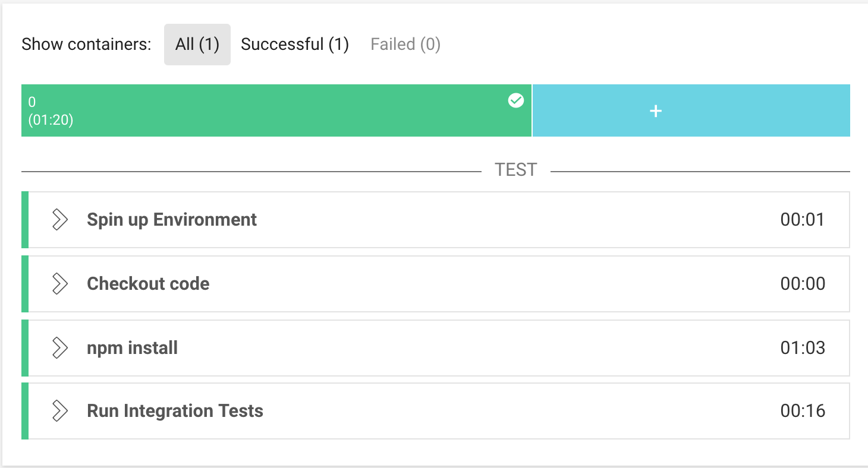Expand the npm install step chevron

pyautogui.click(x=59, y=347)
